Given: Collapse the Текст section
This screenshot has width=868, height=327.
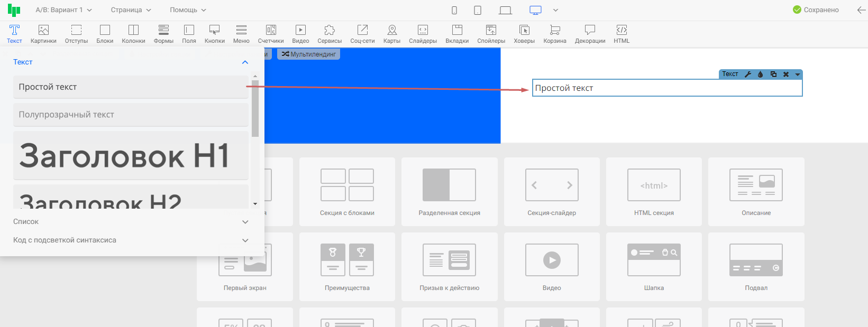Looking at the screenshot, I should tap(245, 62).
